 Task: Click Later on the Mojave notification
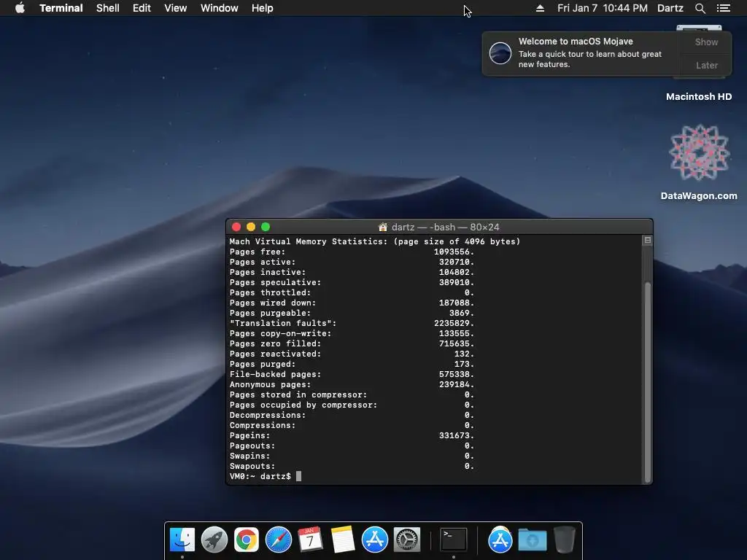click(706, 65)
